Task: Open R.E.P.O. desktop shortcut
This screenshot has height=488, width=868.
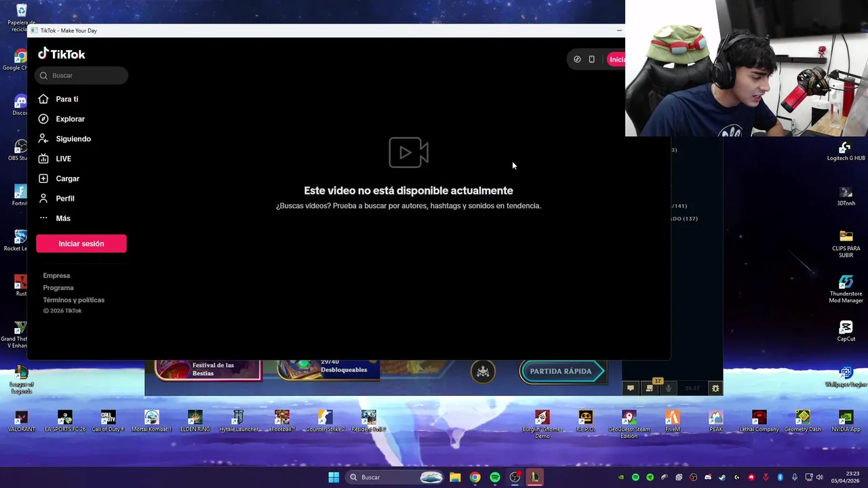Action: (585, 421)
